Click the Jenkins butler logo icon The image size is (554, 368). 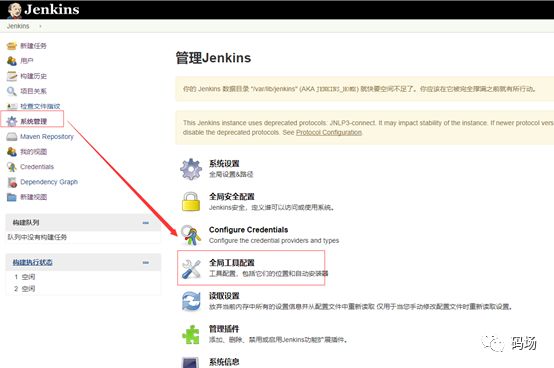click(14, 10)
